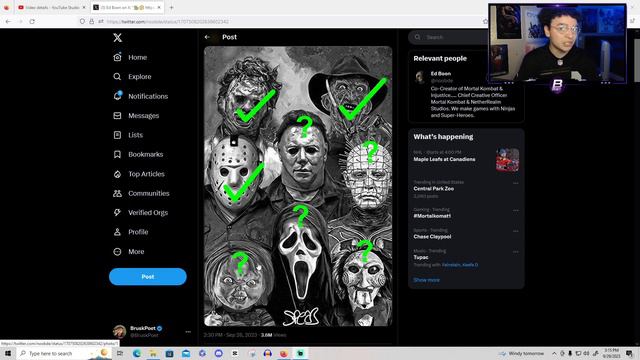
Task: Go back using arrow beside Post heading
Action: coord(207,37)
